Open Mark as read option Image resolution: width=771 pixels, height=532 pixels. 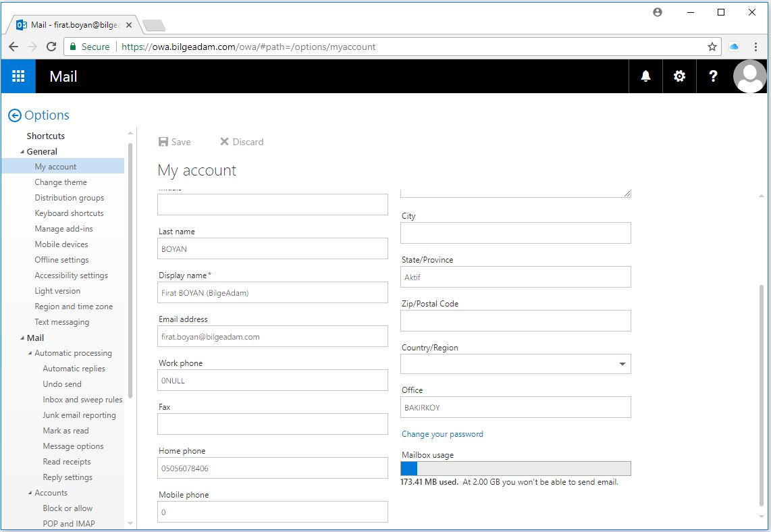pyautogui.click(x=65, y=431)
